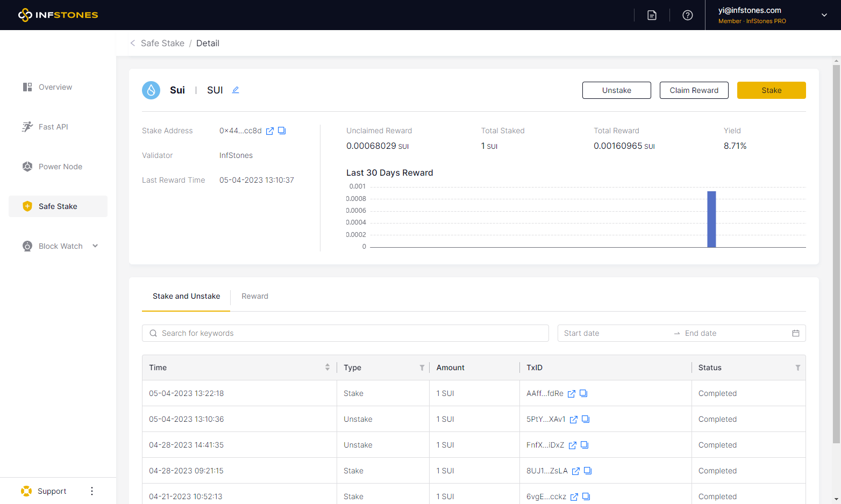
Task: Click the Support lifebuoy icon
Action: point(26,491)
